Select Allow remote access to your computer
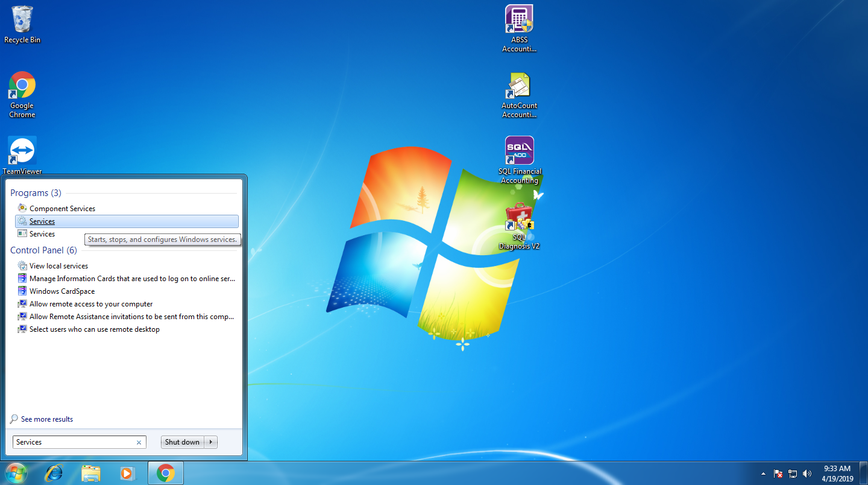This screenshot has height=485, width=868. (127, 304)
